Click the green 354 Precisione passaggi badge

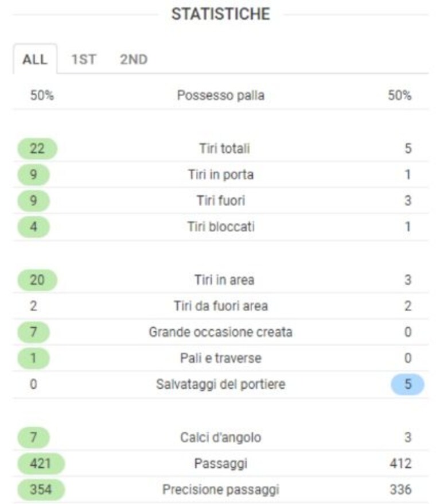[41, 490]
